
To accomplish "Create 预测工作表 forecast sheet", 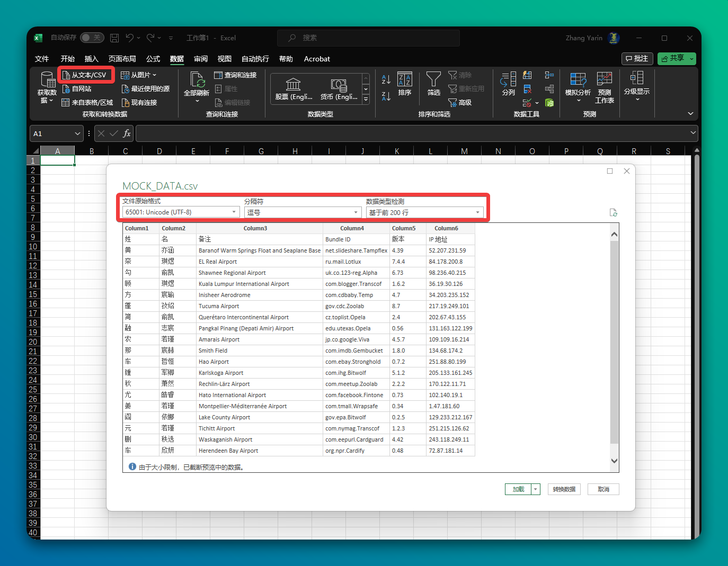I will click(605, 88).
